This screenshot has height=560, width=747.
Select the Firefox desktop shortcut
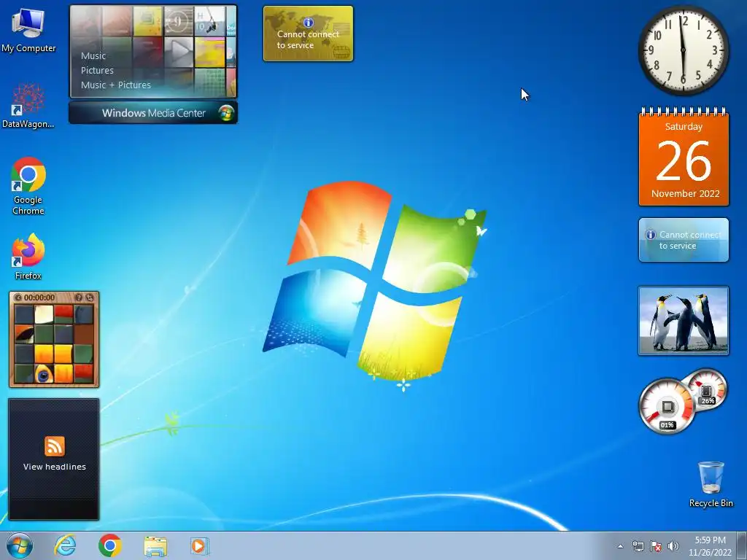(x=28, y=256)
